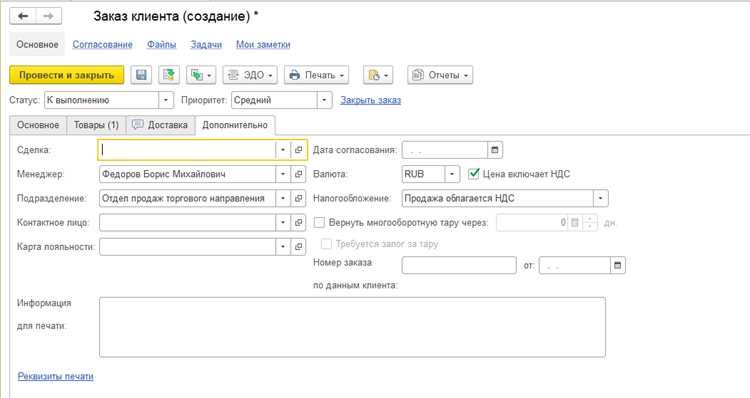This screenshot has height=398, width=750.
Task: Tick Требуется залог за тару checkbox
Action: pos(326,244)
